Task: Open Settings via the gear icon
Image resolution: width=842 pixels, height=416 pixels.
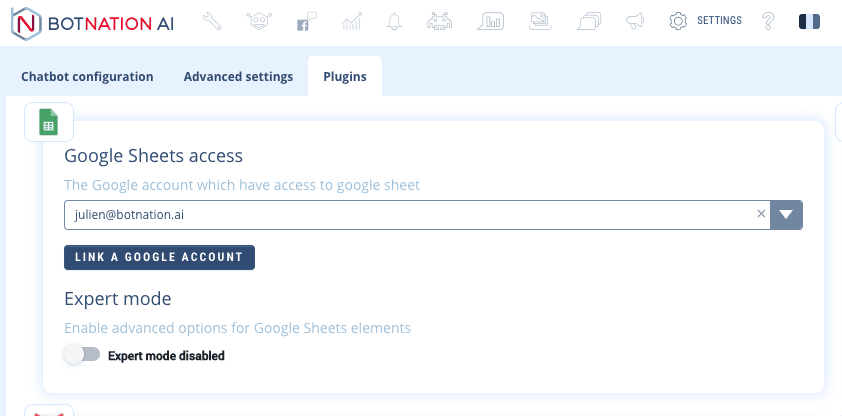Action: 678,21
